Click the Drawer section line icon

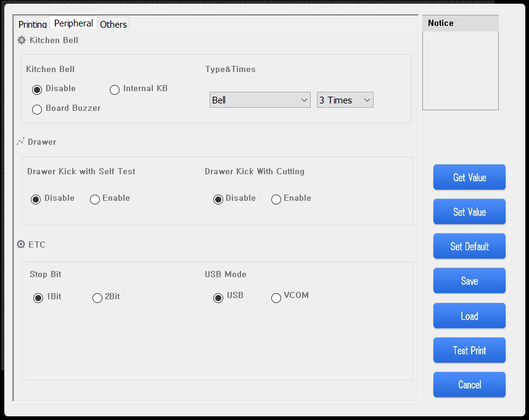[20, 142]
